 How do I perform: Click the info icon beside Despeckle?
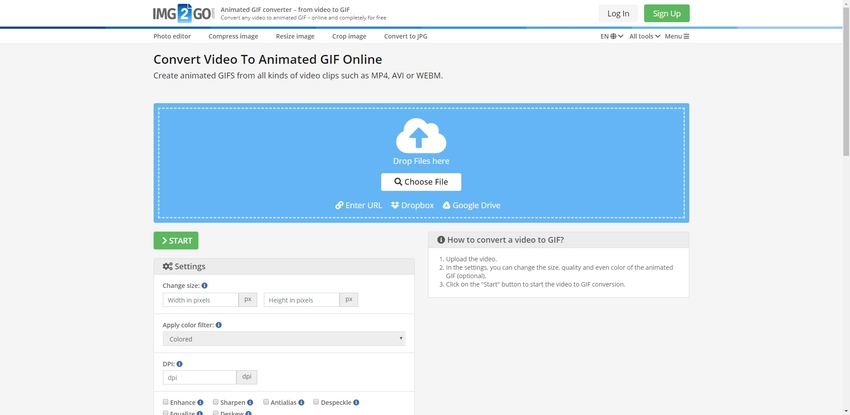[356, 403]
